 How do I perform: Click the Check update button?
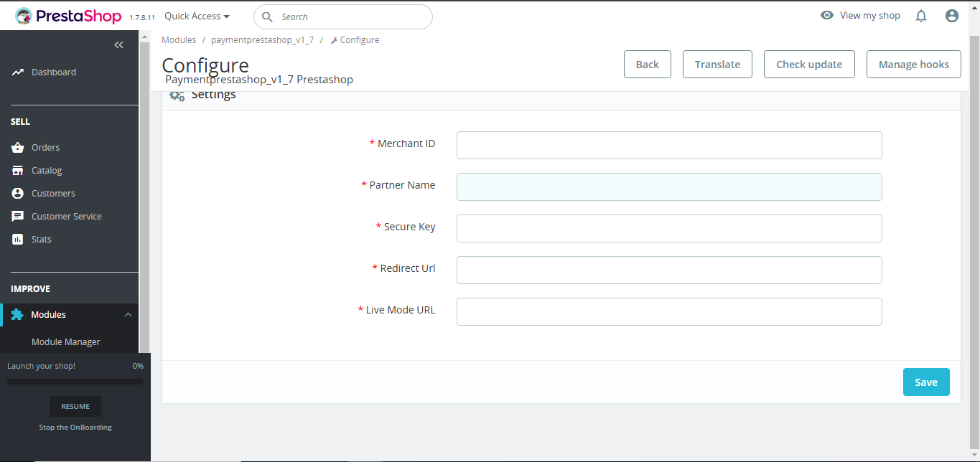click(809, 65)
